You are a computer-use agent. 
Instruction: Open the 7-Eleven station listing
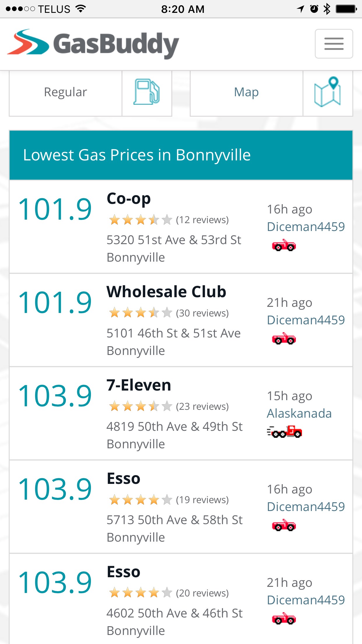point(139,385)
